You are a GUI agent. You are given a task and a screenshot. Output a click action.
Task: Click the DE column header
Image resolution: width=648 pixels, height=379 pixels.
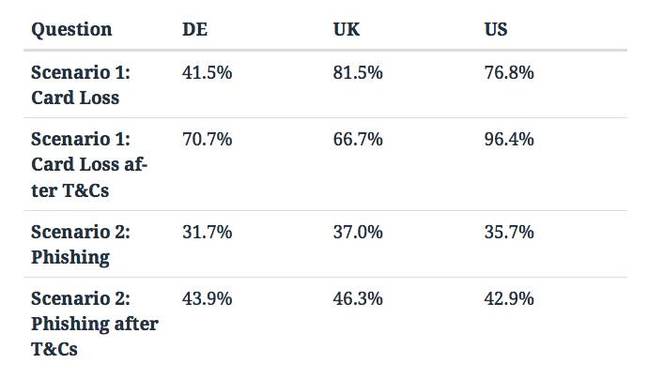[195, 30]
